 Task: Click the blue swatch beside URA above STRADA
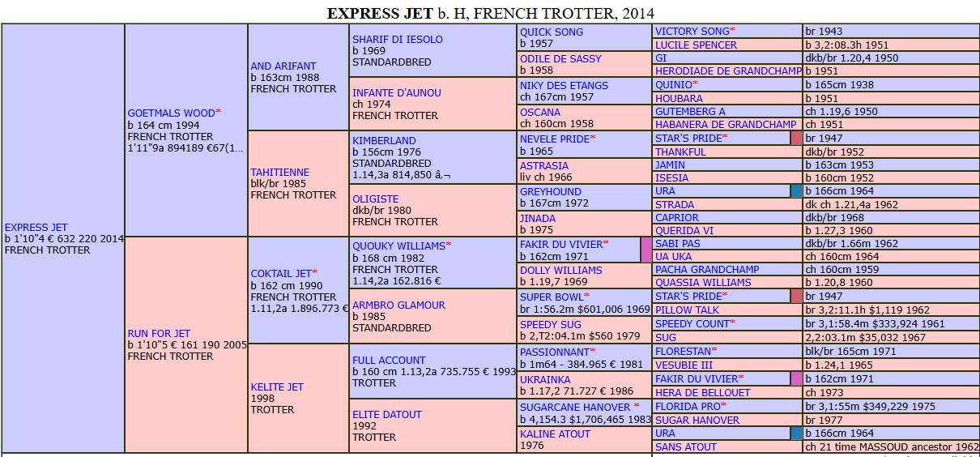coord(796,192)
